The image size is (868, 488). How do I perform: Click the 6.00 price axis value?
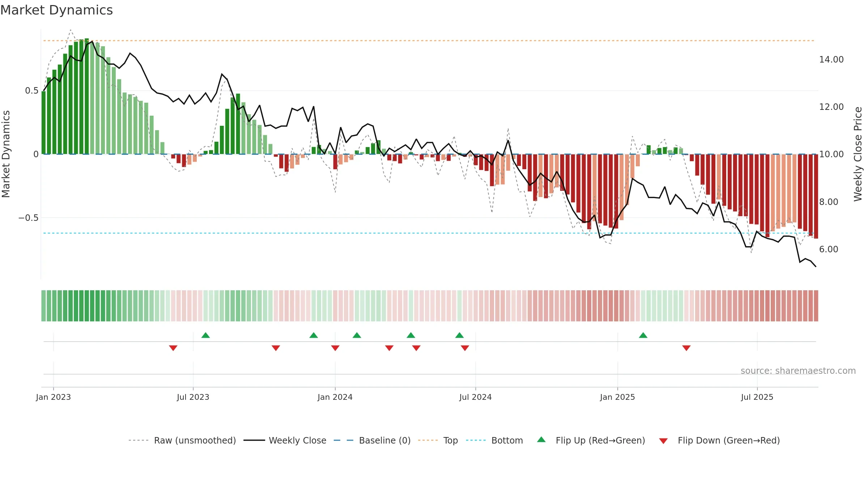829,249
